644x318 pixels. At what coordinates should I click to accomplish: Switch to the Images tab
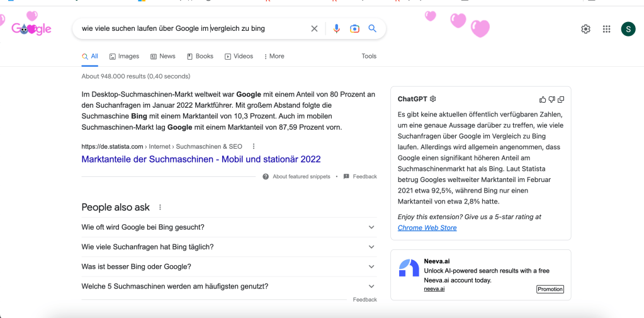click(x=124, y=56)
